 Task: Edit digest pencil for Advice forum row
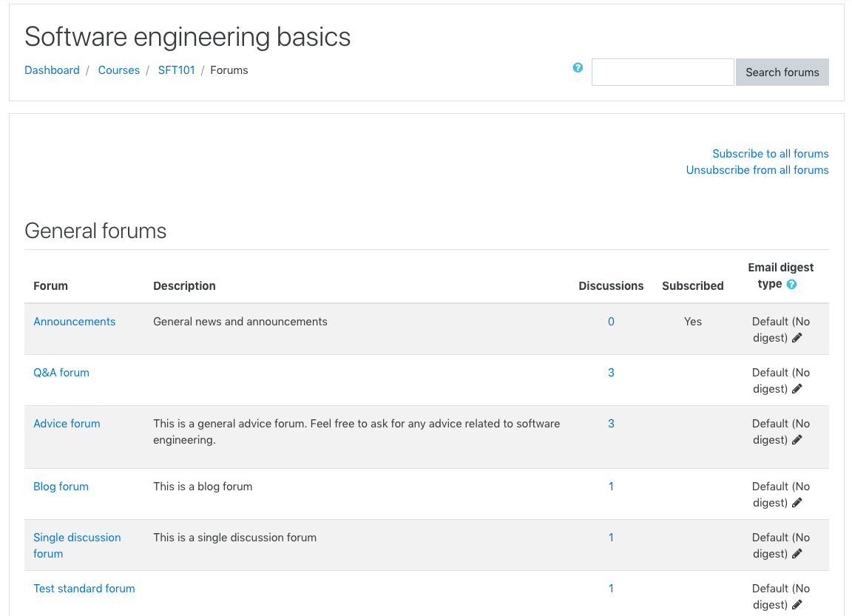coord(797,440)
